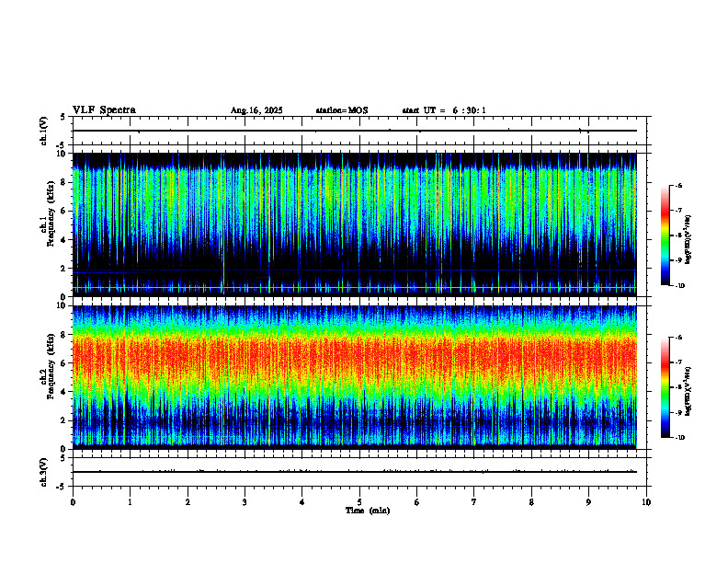Pick the upper ch.1 PSD colorbar
The height and width of the screenshot is (563, 728).
[665, 236]
